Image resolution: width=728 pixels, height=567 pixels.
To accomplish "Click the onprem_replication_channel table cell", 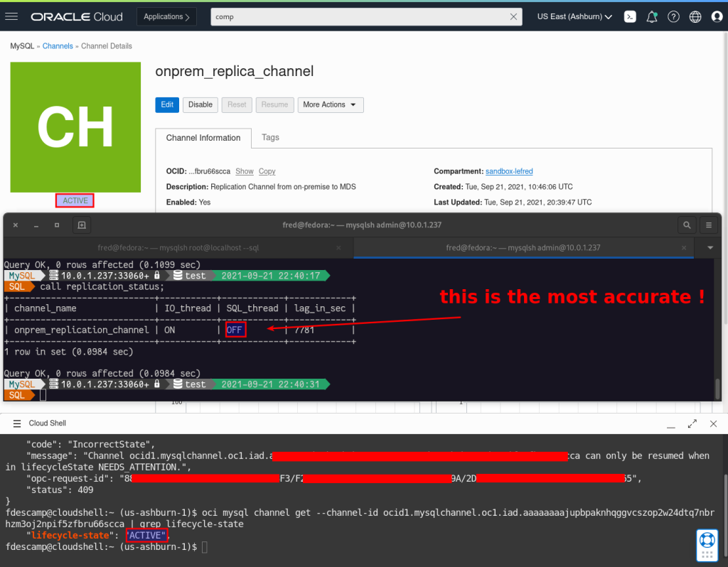I will point(82,330).
